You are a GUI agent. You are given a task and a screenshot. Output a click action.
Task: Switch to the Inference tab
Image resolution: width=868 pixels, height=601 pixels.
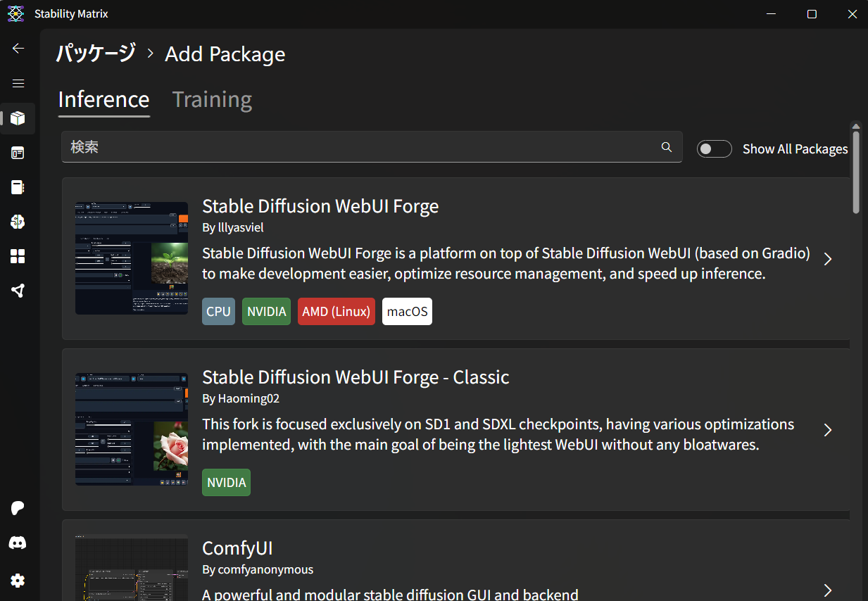(104, 99)
